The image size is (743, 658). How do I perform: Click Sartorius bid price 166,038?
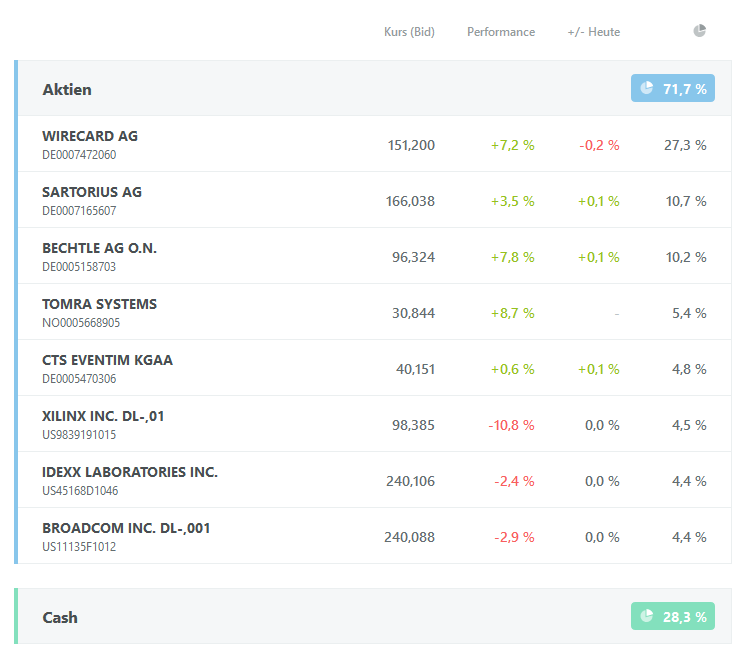(410, 201)
